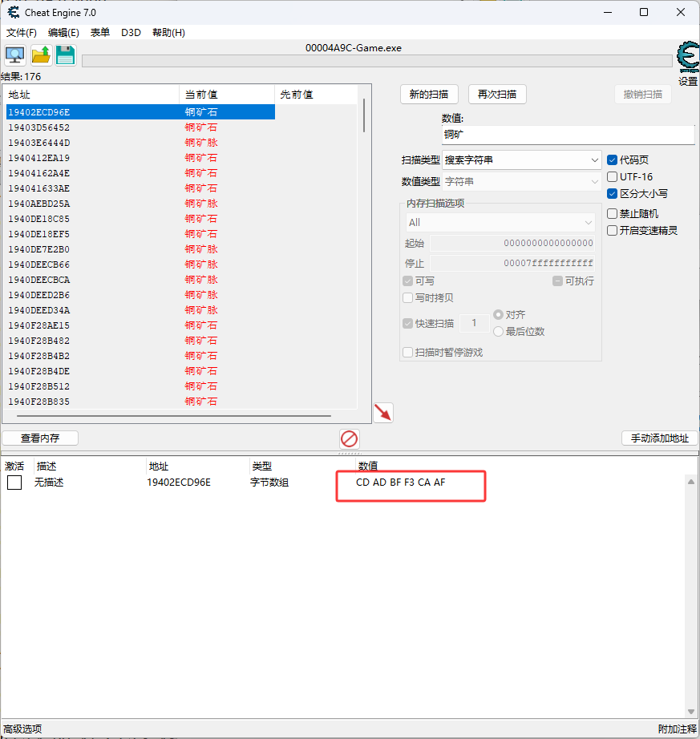The width and height of the screenshot is (700, 739).
Task: Select address list value CD AD BF F3 CA AF
Action: coord(401,483)
